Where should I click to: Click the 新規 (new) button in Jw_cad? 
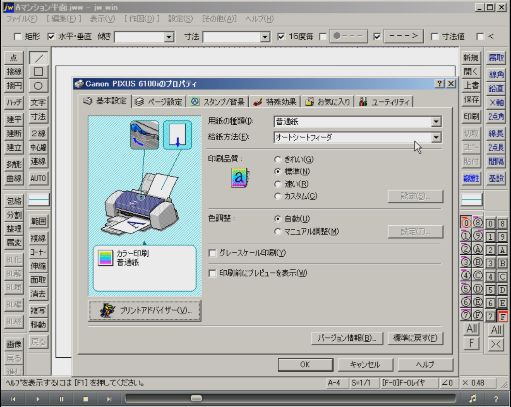tap(471, 58)
